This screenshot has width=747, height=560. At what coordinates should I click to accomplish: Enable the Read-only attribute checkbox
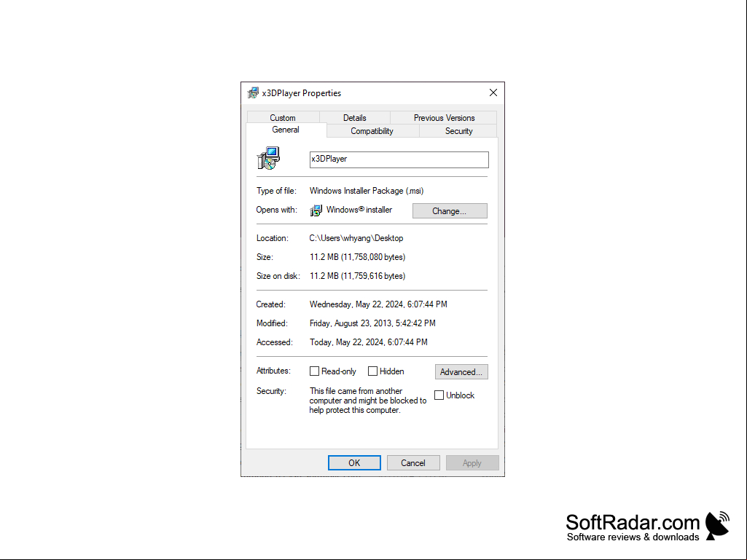coord(314,371)
